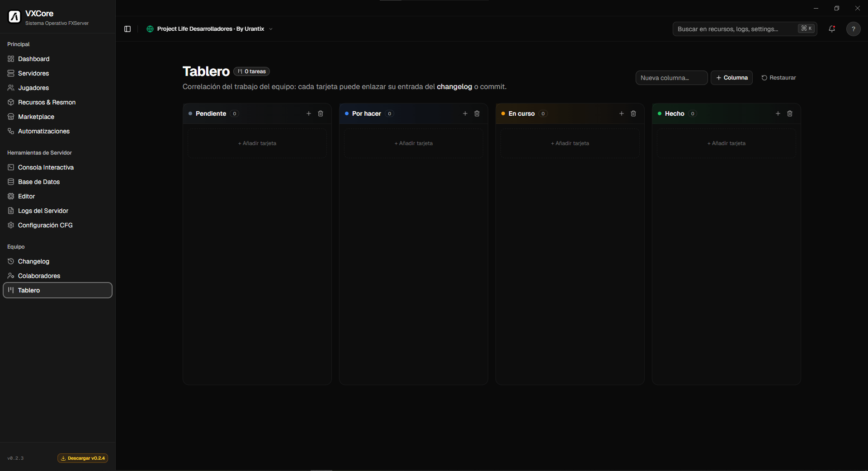Toggle the sidebar panel icon
This screenshot has width=868, height=471.
pyautogui.click(x=127, y=29)
